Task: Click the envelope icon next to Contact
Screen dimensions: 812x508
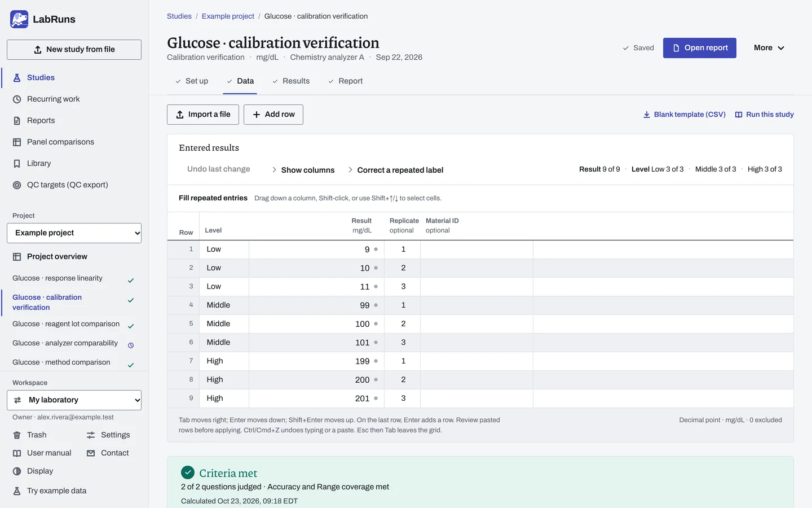Action: click(91, 453)
